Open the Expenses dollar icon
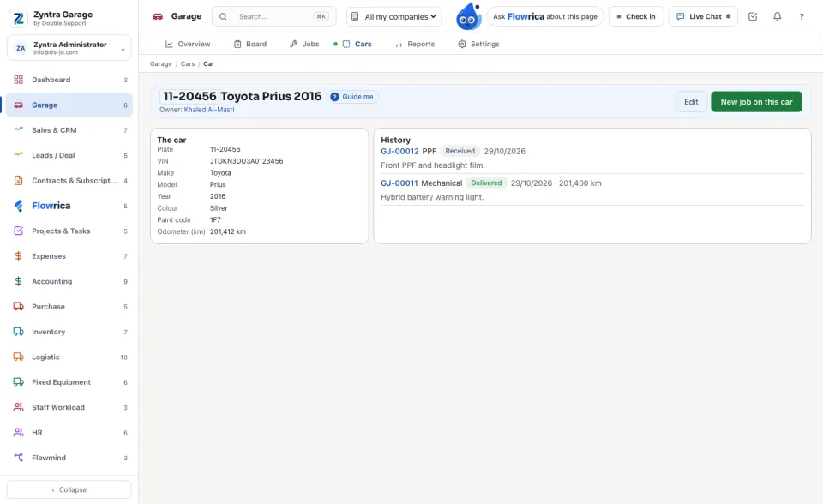The image size is (823, 504). click(x=18, y=256)
